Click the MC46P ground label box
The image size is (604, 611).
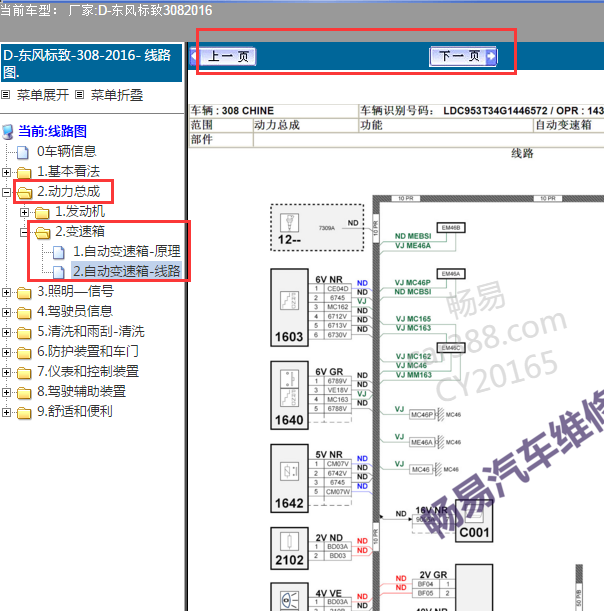tap(422, 415)
